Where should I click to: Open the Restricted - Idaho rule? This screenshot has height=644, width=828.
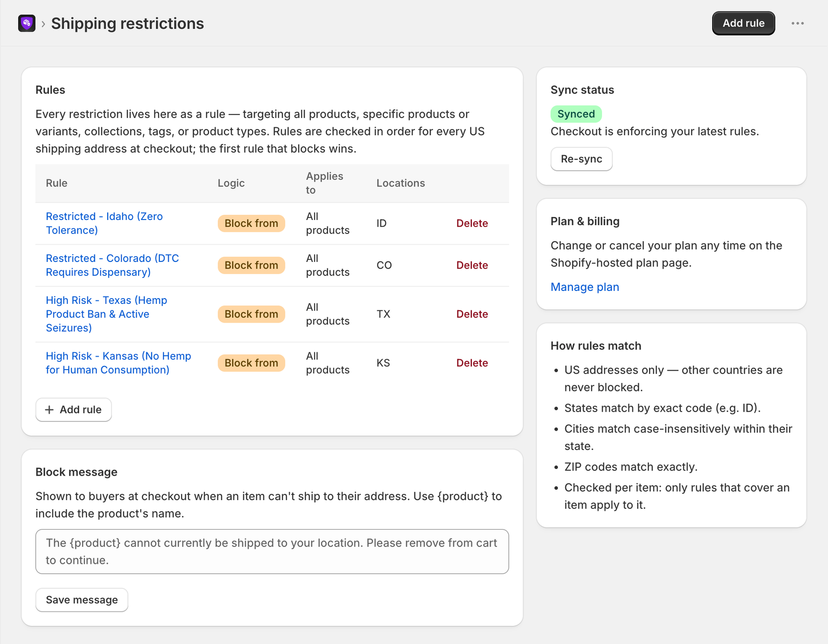coord(104,223)
